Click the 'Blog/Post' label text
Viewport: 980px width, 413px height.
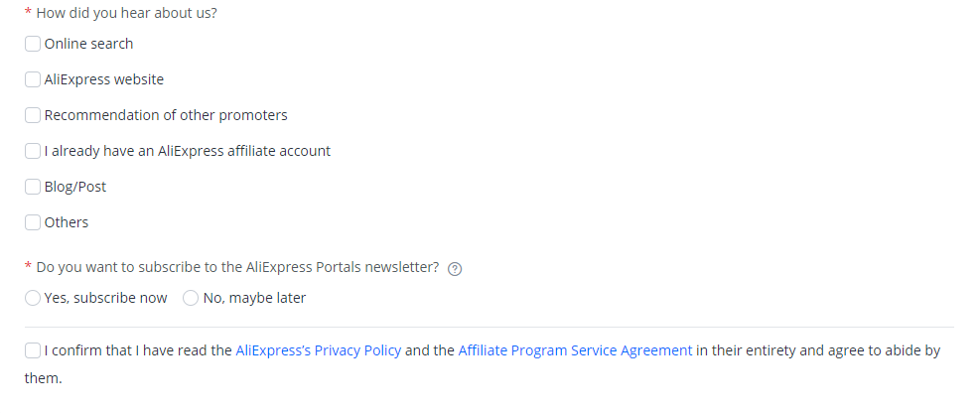tap(75, 187)
